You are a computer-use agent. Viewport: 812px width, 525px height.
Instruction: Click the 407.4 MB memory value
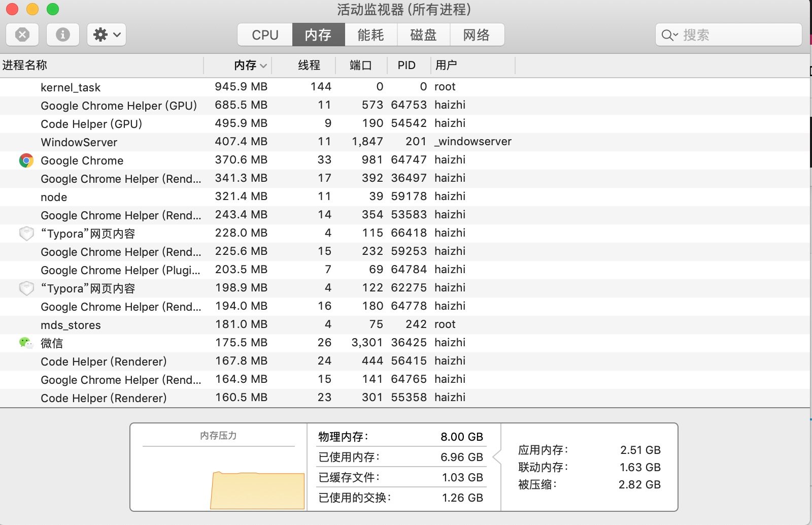pyautogui.click(x=241, y=142)
